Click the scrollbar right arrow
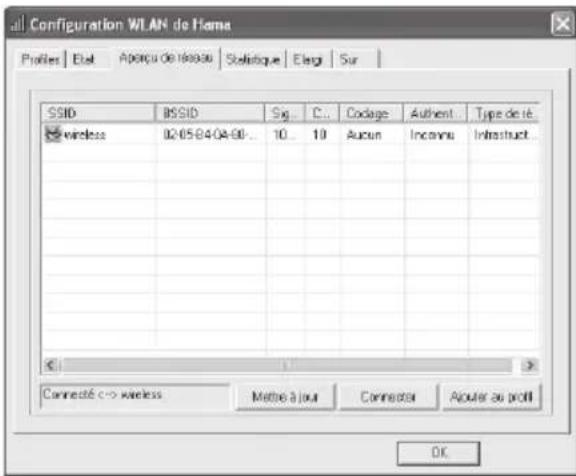Viewport: 576px width, 476px height. (x=530, y=365)
